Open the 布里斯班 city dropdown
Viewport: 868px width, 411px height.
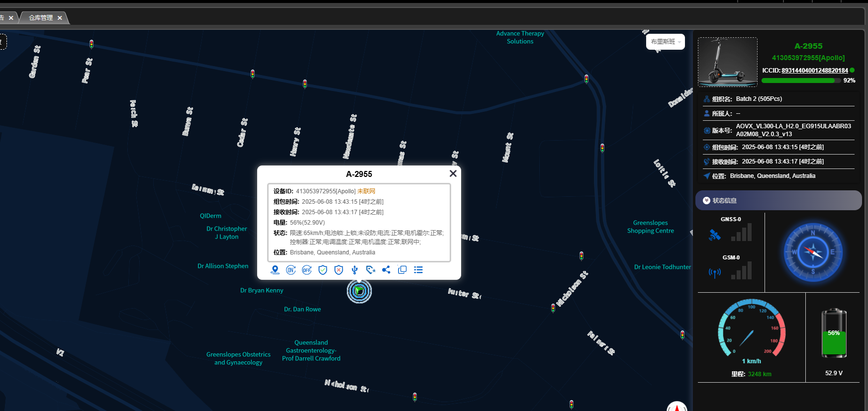(x=665, y=42)
